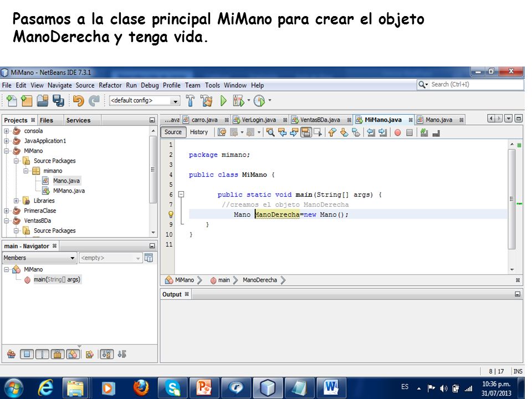Switch to the Mano.java editor tab
Screen dimensions: 532x399
tap(439, 120)
